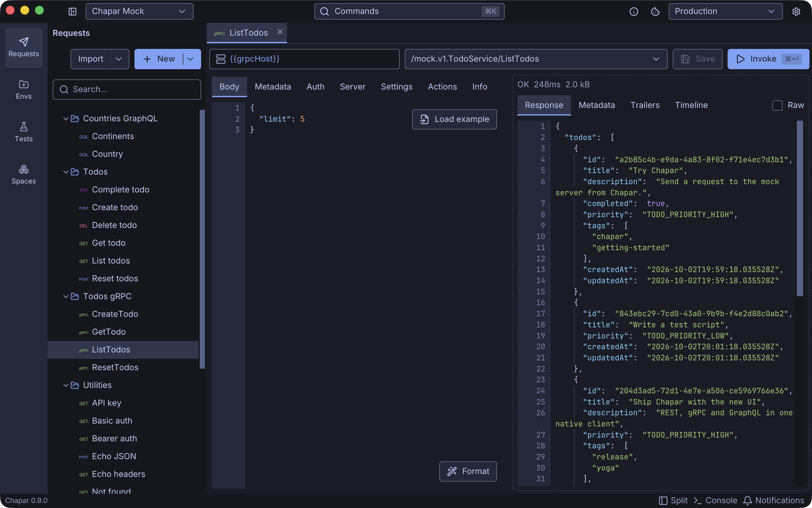Click the server icon in grpcHost field

click(221, 59)
